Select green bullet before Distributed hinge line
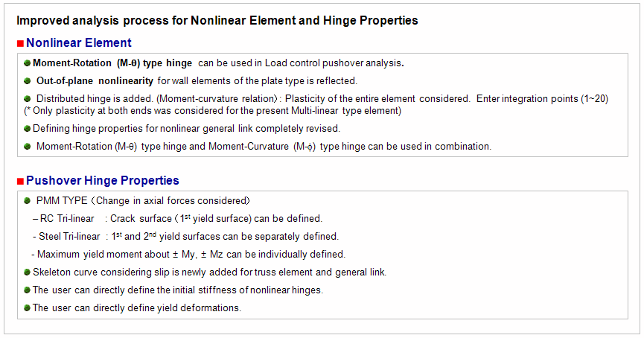 click(x=28, y=98)
